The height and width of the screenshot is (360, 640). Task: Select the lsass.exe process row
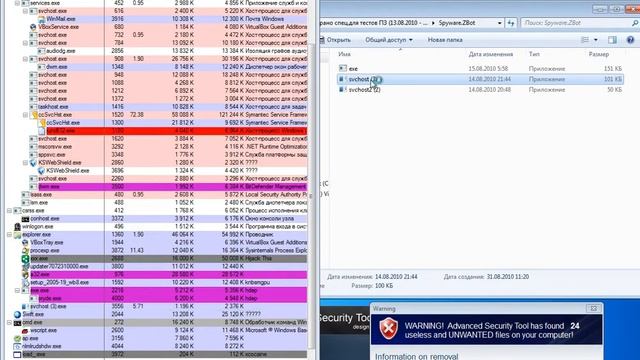click(164, 195)
